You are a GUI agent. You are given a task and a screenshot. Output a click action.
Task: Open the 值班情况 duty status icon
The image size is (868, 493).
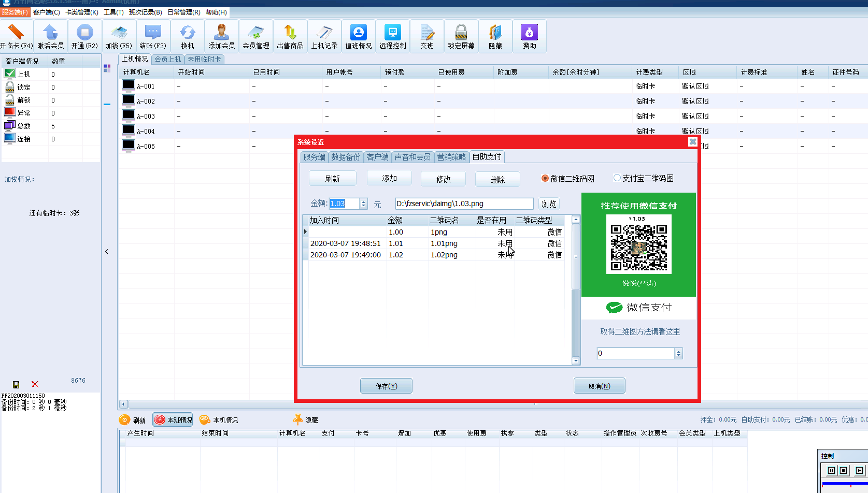point(359,36)
